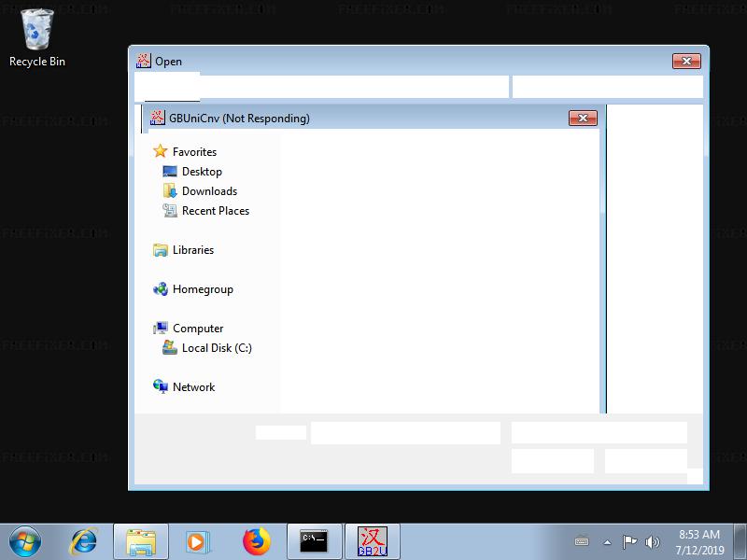Click the Computer icon in navigation pane
Image resolution: width=747 pixels, height=560 pixels.
click(x=160, y=329)
